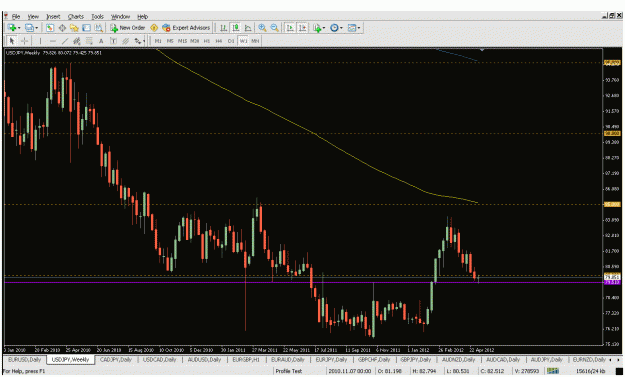
Task: Select the Text (A) drawing tool
Action: point(101,41)
